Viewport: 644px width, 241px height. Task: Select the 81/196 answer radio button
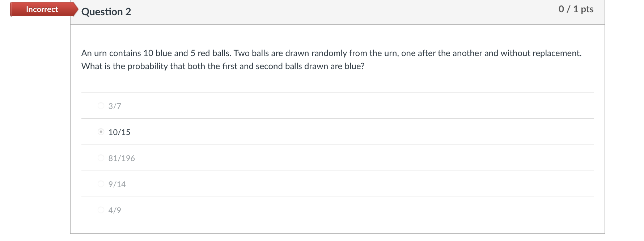pyautogui.click(x=101, y=158)
